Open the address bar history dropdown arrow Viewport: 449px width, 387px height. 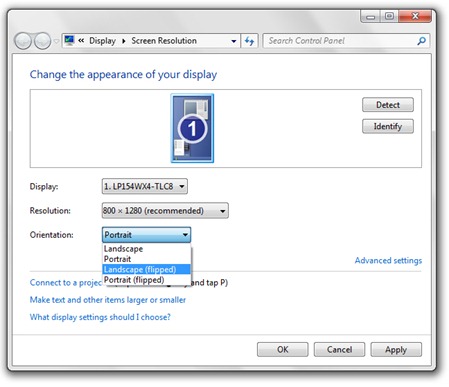pyautogui.click(x=234, y=41)
